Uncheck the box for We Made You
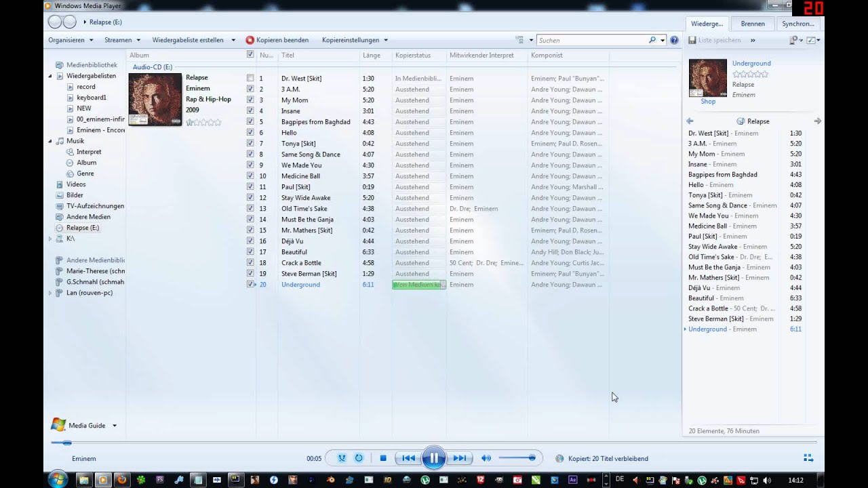The width and height of the screenshot is (868, 488). tap(250, 165)
